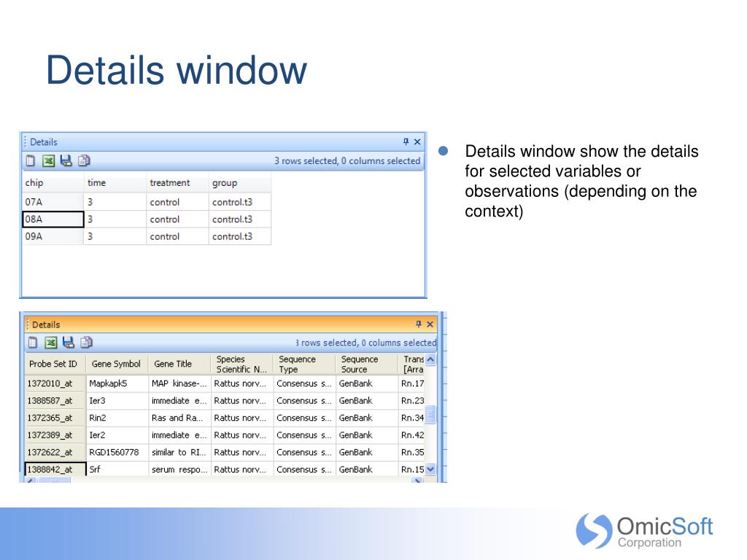Click the Rn.42 cell in the Ier2 row
Viewport: 747px width, 560px height.
tap(411, 435)
